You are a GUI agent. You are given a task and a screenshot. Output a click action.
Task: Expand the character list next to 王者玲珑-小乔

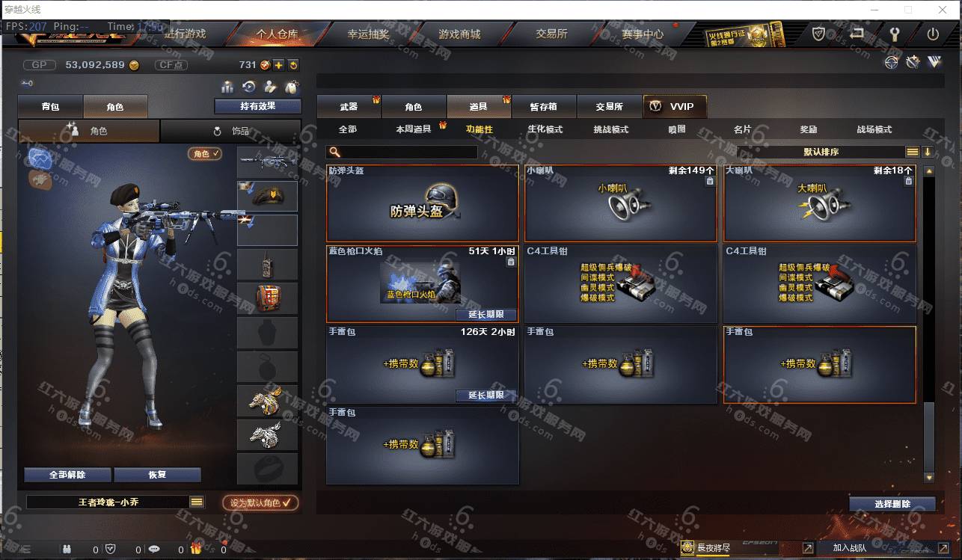click(x=197, y=502)
